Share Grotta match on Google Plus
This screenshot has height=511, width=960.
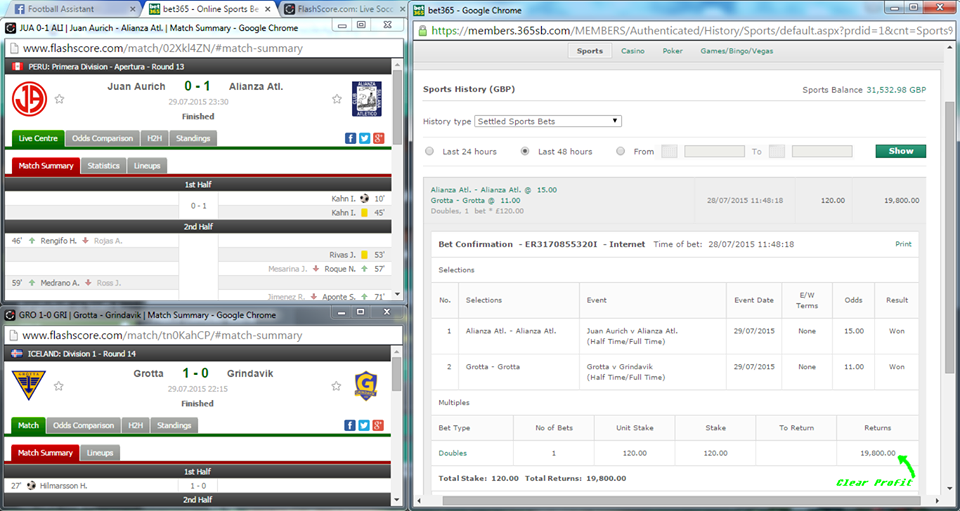378,425
